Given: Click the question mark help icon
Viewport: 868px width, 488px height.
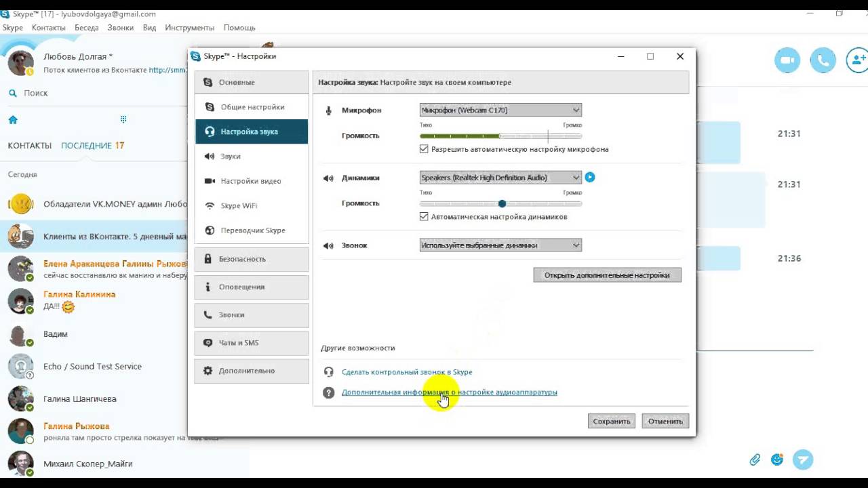Looking at the screenshot, I should [329, 392].
